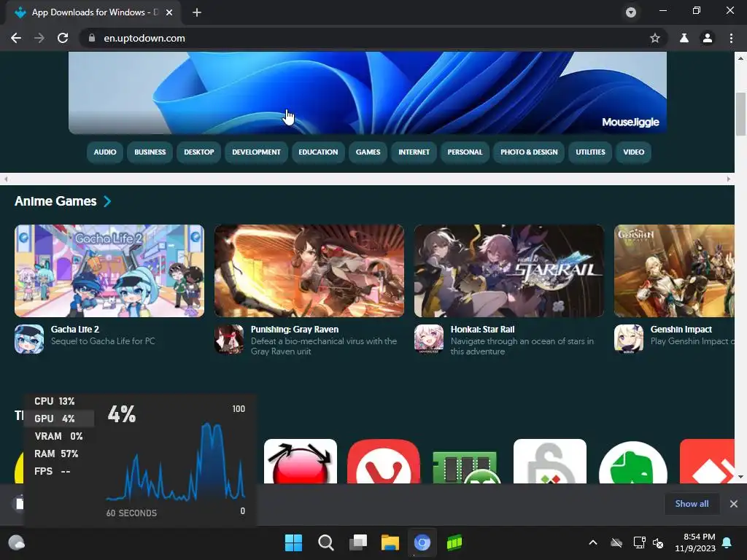This screenshot has height=560, width=747.
Task: Open the DESKTOP category
Action: click(x=199, y=152)
